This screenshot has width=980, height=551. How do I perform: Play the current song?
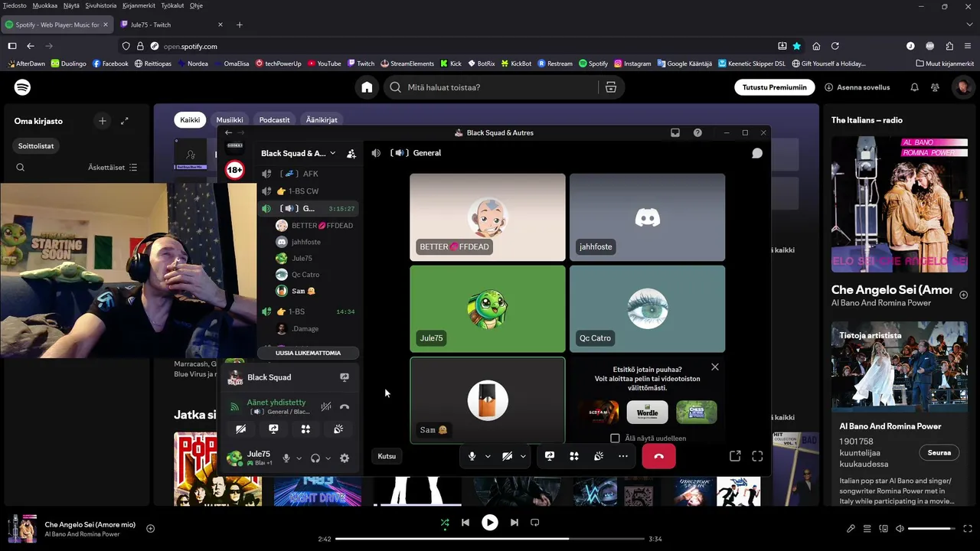click(x=490, y=523)
